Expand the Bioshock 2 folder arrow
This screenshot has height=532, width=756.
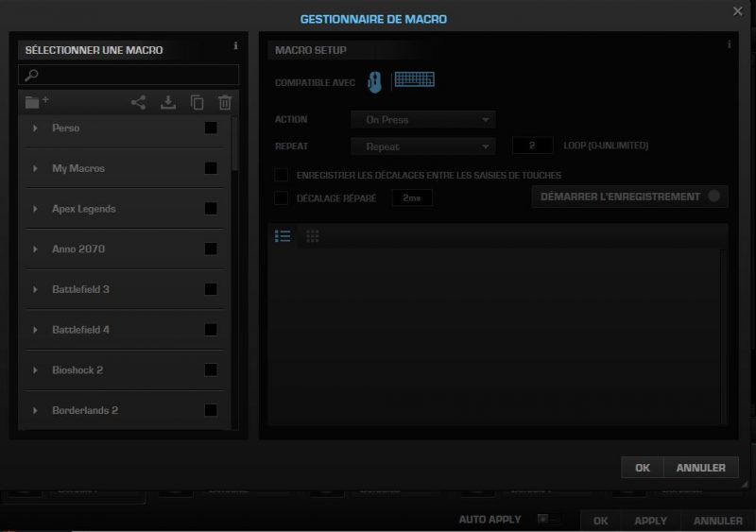(x=35, y=369)
